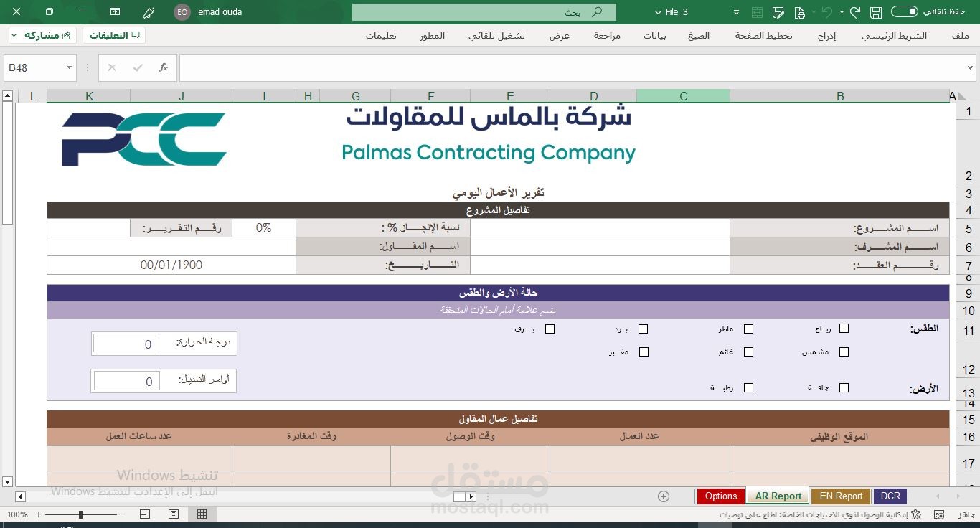This screenshot has height=528, width=980.
Task: Check the ماطر weather checkbox
Action: point(748,329)
